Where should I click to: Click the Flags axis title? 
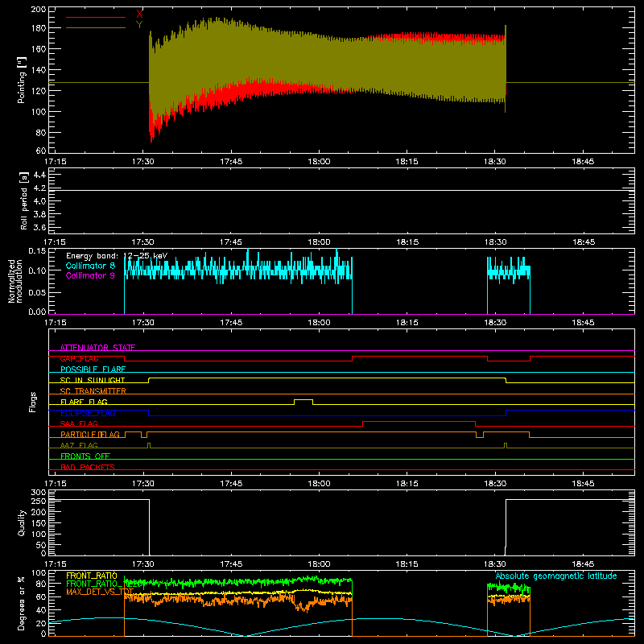tap(32, 402)
